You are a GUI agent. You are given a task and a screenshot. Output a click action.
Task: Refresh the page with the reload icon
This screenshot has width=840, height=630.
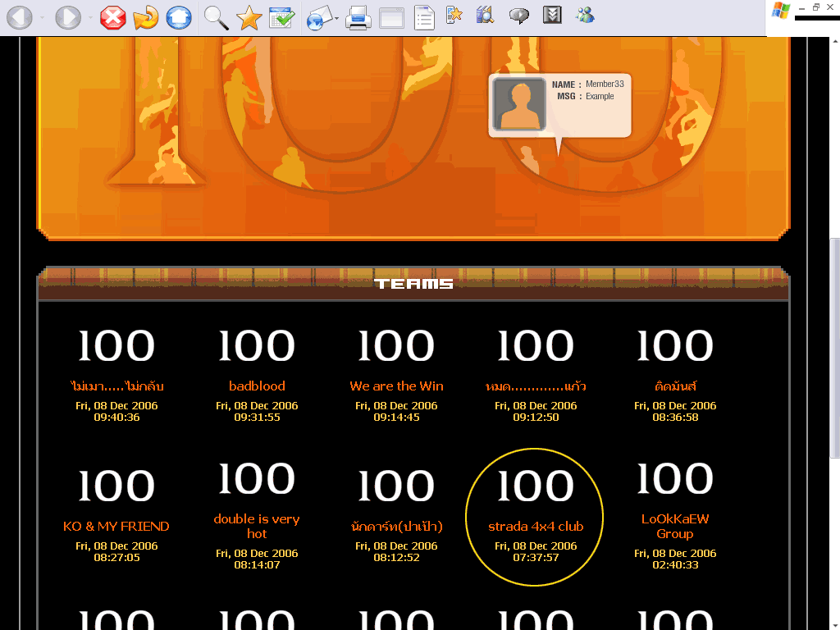146,17
